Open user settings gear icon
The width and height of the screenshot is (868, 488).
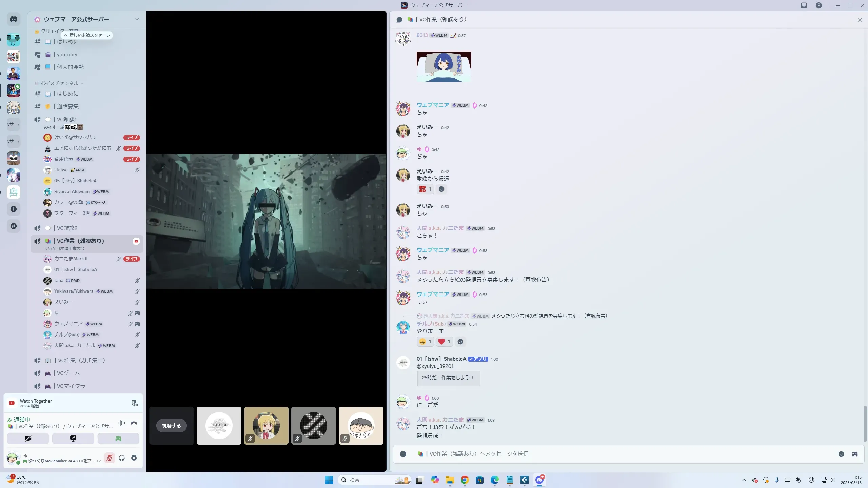pyautogui.click(x=134, y=458)
